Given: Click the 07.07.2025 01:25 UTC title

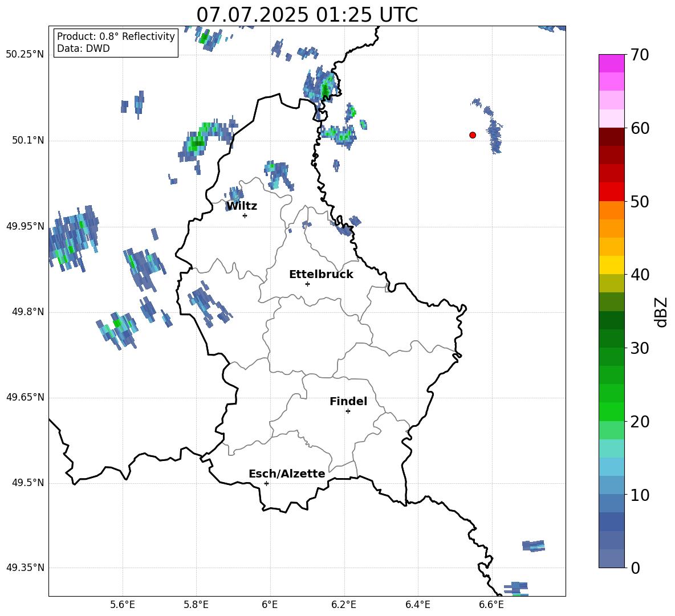Looking at the screenshot, I should tap(307, 15).
